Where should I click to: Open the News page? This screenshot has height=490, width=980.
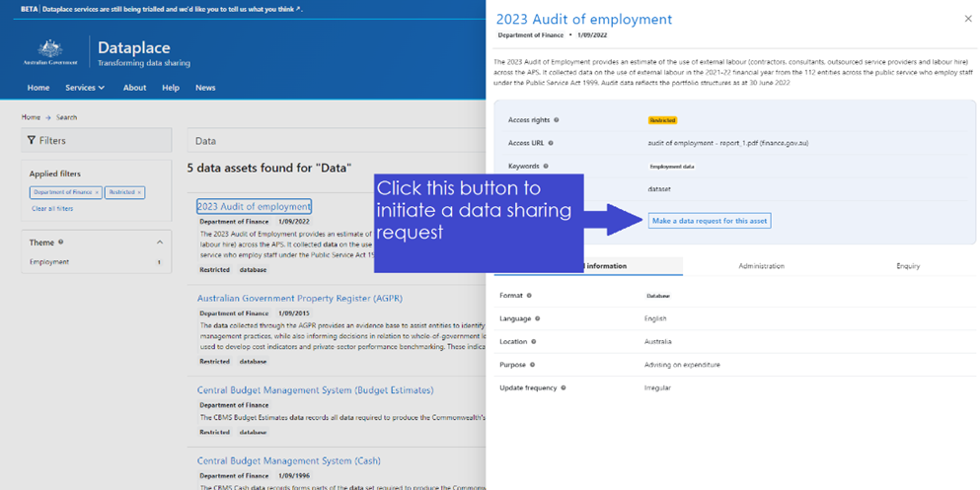tap(205, 88)
